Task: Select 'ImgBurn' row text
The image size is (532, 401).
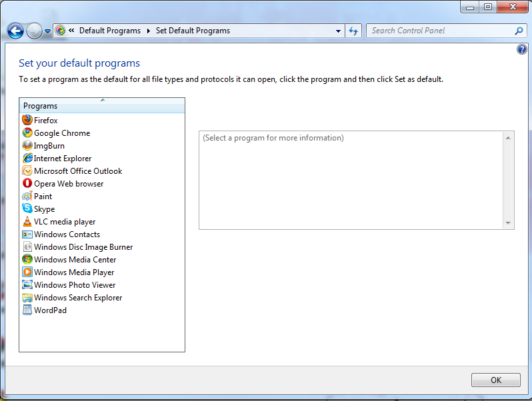Action: [x=49, y=146]
